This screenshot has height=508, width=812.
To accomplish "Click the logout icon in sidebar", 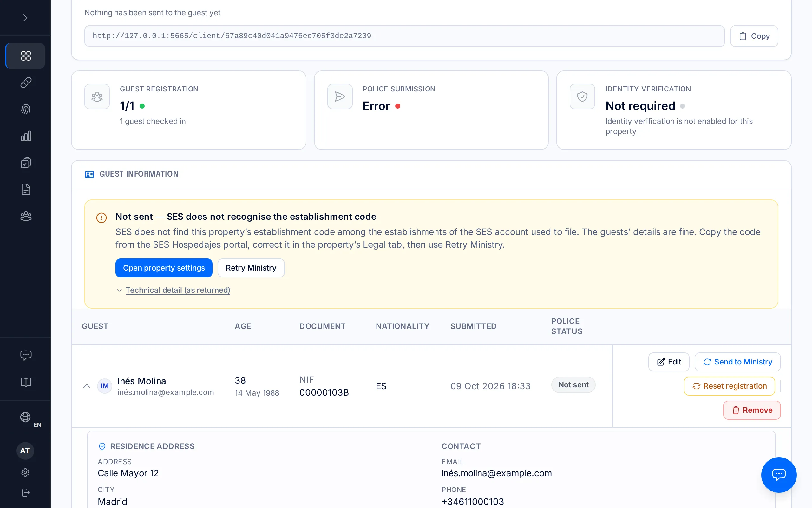I will click(25, 492).
